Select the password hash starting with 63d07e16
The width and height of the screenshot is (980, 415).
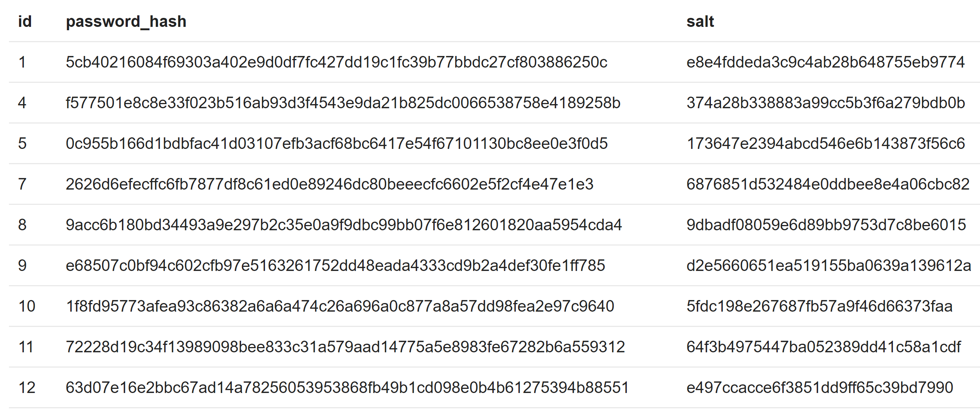347,388
